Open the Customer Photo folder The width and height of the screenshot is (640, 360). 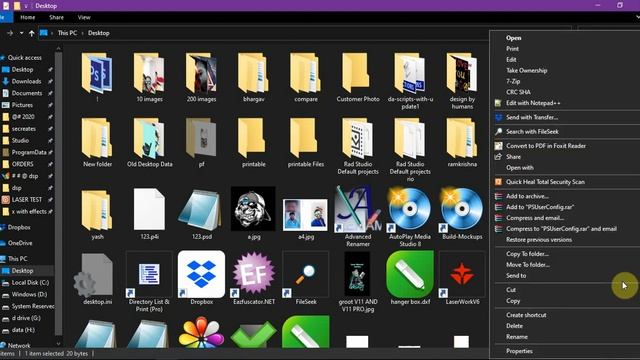[358, 78]
